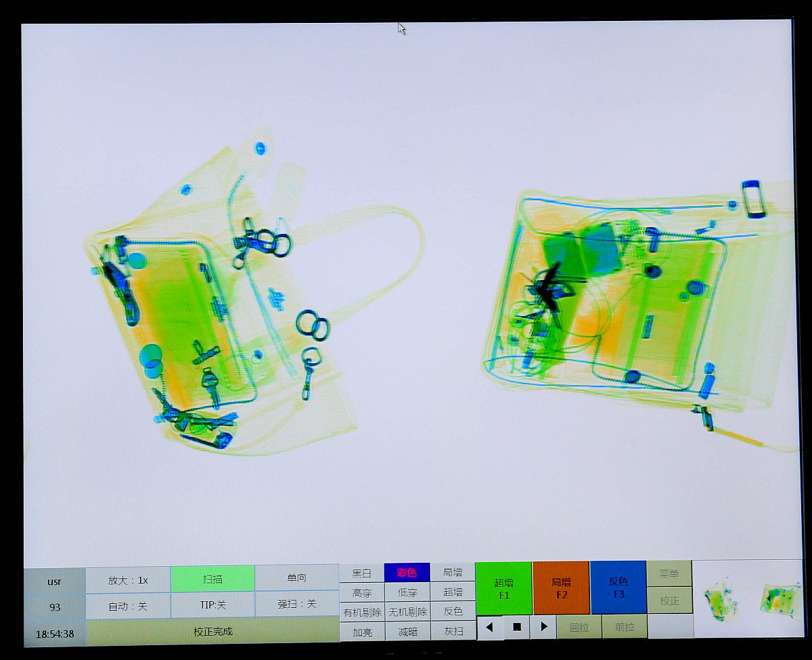812x660 pixels.
Task: Click the blue 反色 F3 button
Action: [x=618, y=587]
